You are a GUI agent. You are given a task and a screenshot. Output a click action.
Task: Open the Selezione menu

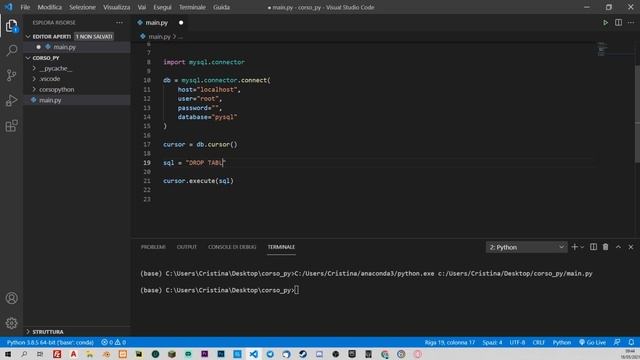tap(82, 7)
